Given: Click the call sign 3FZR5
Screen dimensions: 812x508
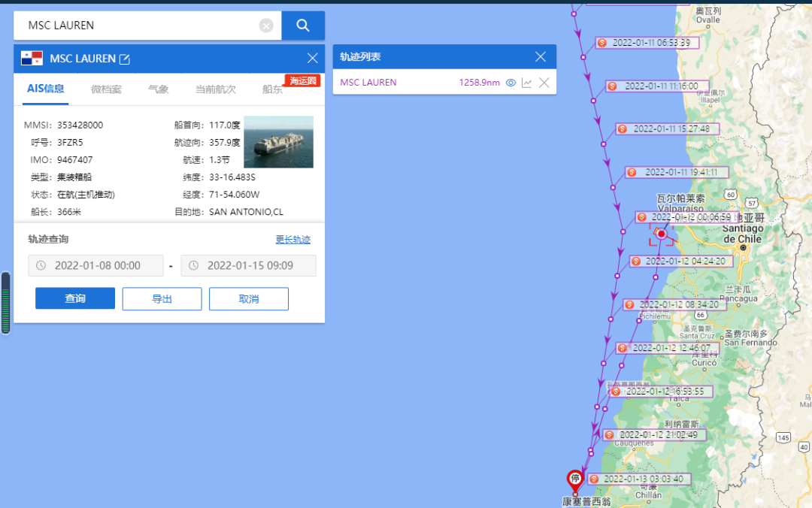Looking at the screenshot, I should click(x=70, y=143).
